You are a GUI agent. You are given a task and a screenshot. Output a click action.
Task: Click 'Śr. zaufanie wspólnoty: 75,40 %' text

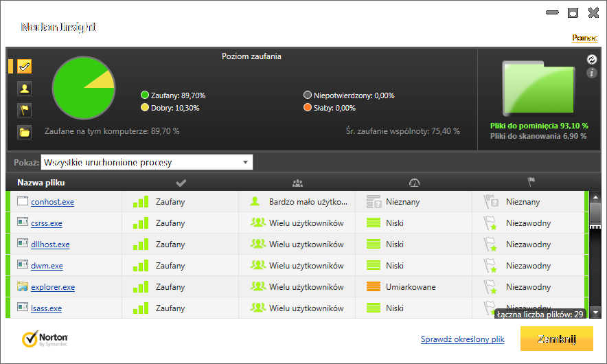[403, 131]
